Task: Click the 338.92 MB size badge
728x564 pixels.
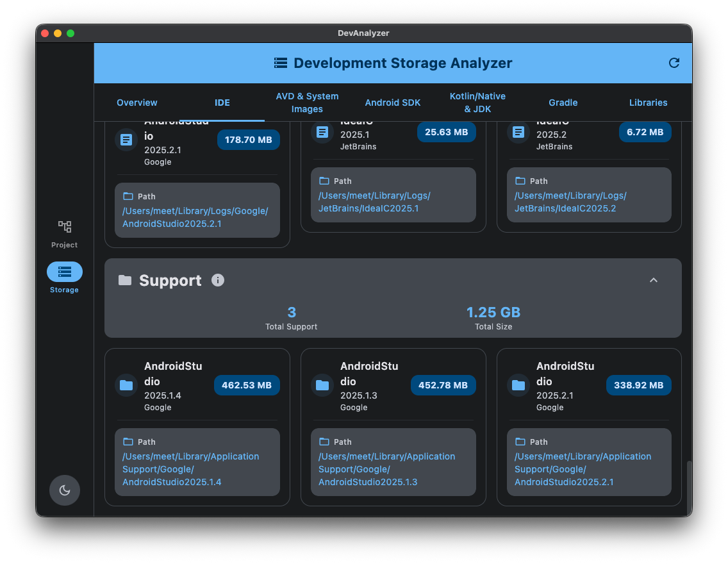Action: 638,385
